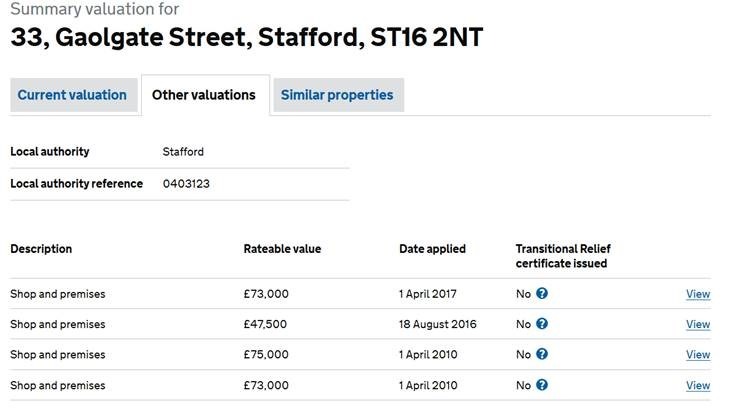Click the Stafford local authority value

click(x=183, y=152)
